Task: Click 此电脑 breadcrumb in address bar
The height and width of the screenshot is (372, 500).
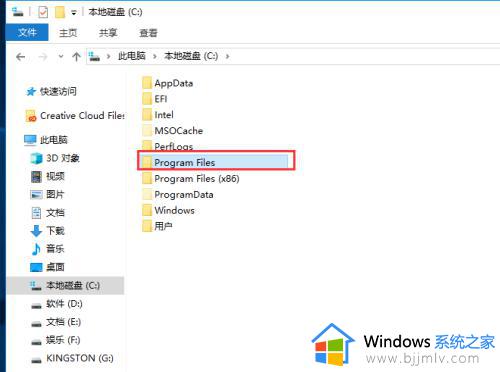Action: pyautogui.click(x=132, y=56)
